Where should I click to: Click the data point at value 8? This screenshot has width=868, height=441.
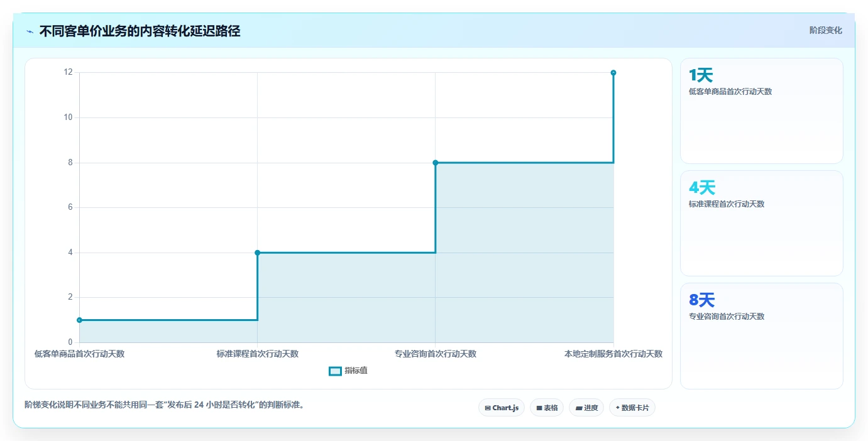[x=435, y=163]
